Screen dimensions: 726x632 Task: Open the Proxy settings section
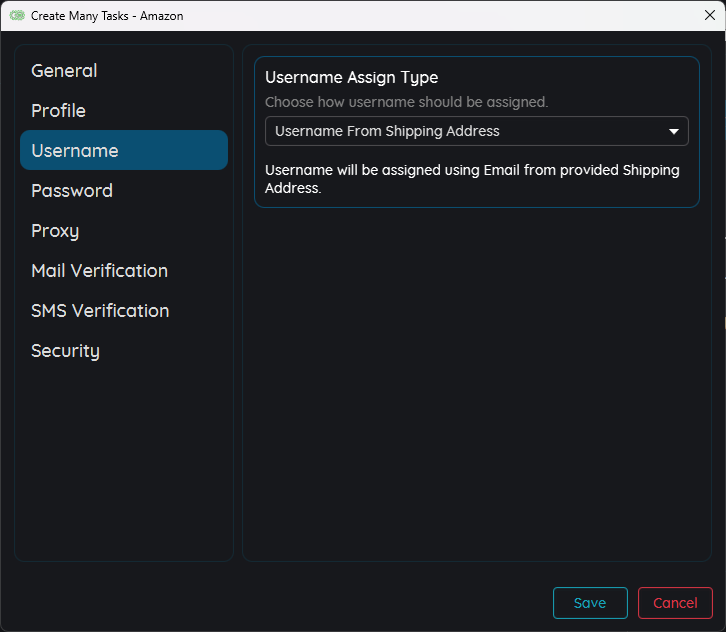tap(55, 231)
